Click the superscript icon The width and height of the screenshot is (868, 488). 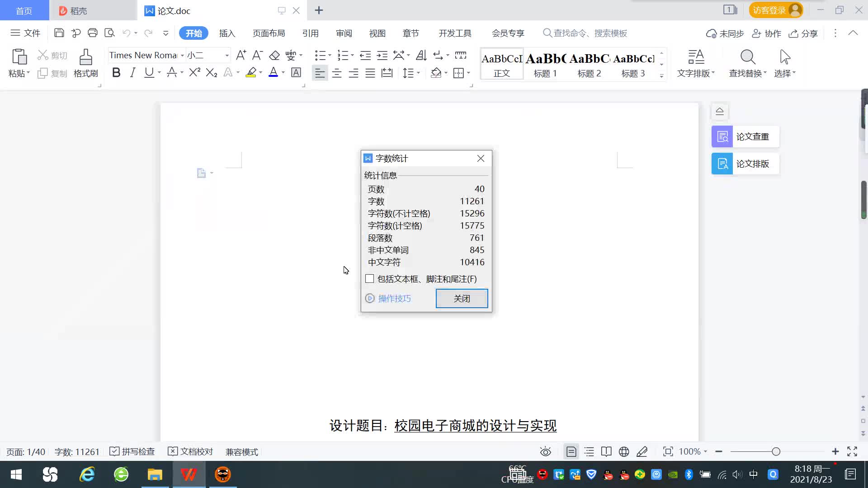point(193,72)
